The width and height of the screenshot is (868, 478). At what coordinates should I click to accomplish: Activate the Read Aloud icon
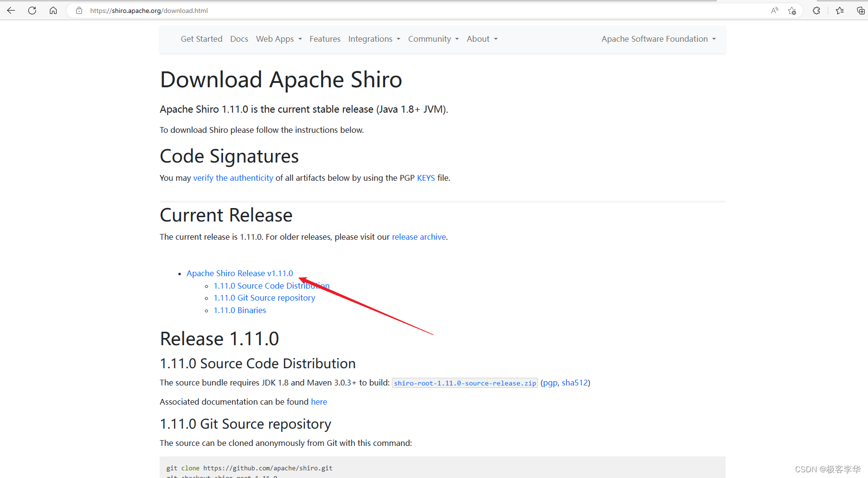[x=774, y=11]
